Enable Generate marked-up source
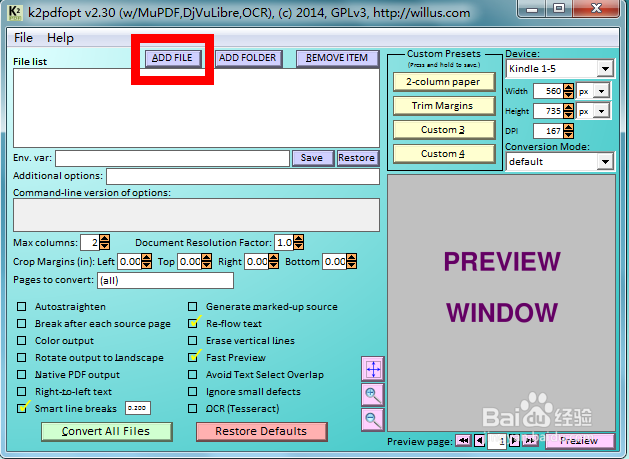 (x=193, y=307)
